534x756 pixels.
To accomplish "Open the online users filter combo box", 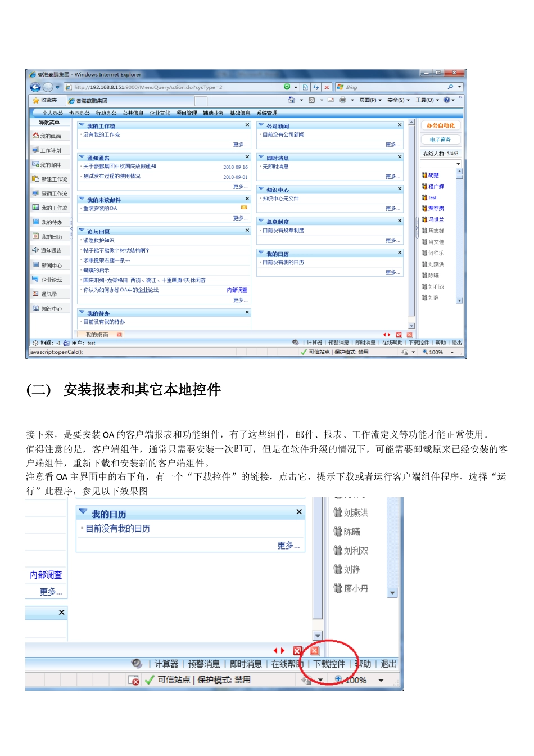I will (x=441, y=164).
